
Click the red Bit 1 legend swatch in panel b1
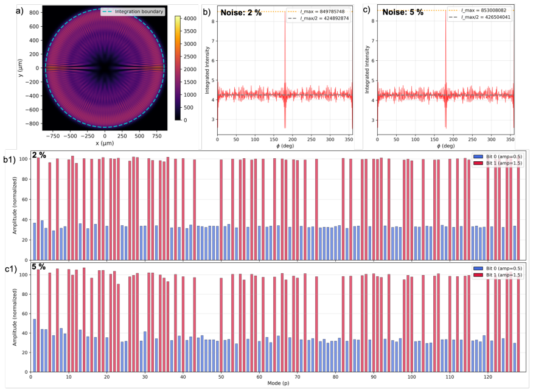(478, 163)
